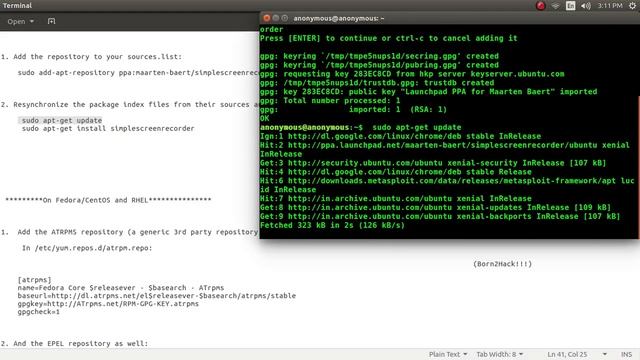The image size is (640, 360).
Task: Open the gedit Open file button
Action: coord(16,21)
